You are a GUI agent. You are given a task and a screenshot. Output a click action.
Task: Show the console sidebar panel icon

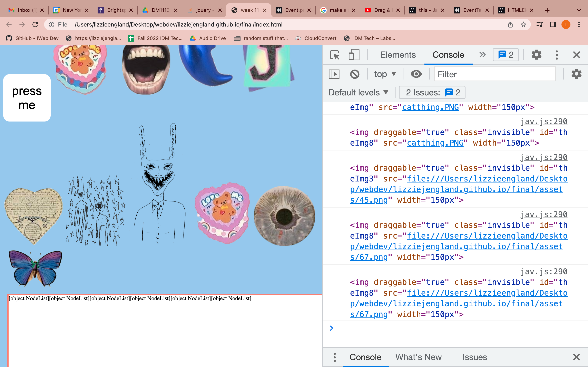click(334, 74)
